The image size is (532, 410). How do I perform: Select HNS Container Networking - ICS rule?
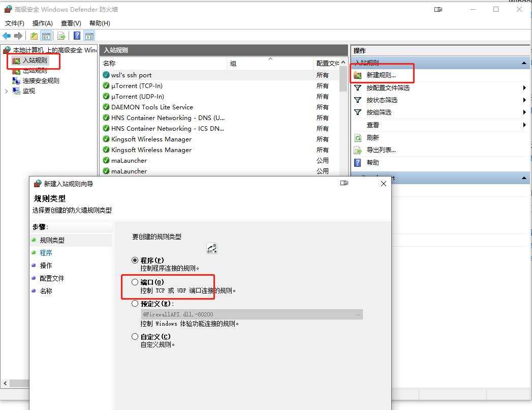[x=220, y=128]
